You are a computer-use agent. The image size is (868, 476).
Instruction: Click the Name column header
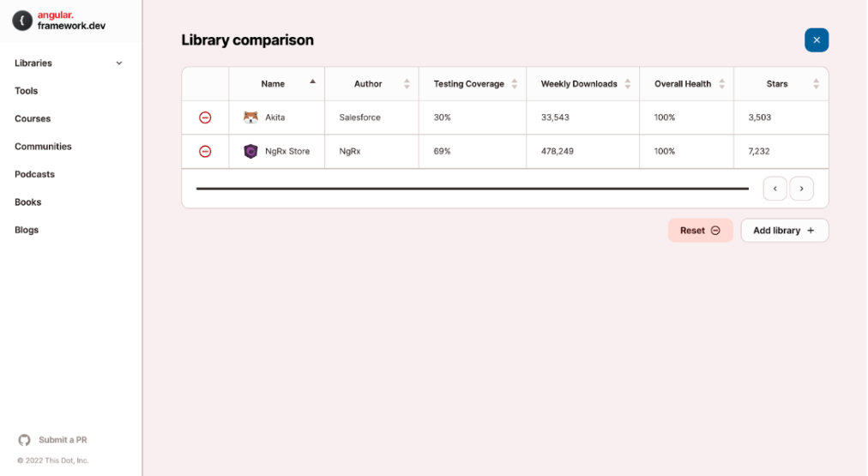coord(273,84)
